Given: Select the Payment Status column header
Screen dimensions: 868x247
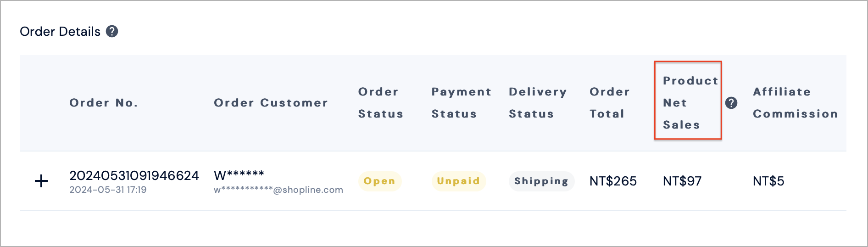Looking at the screenshot, I should [462, 103].
